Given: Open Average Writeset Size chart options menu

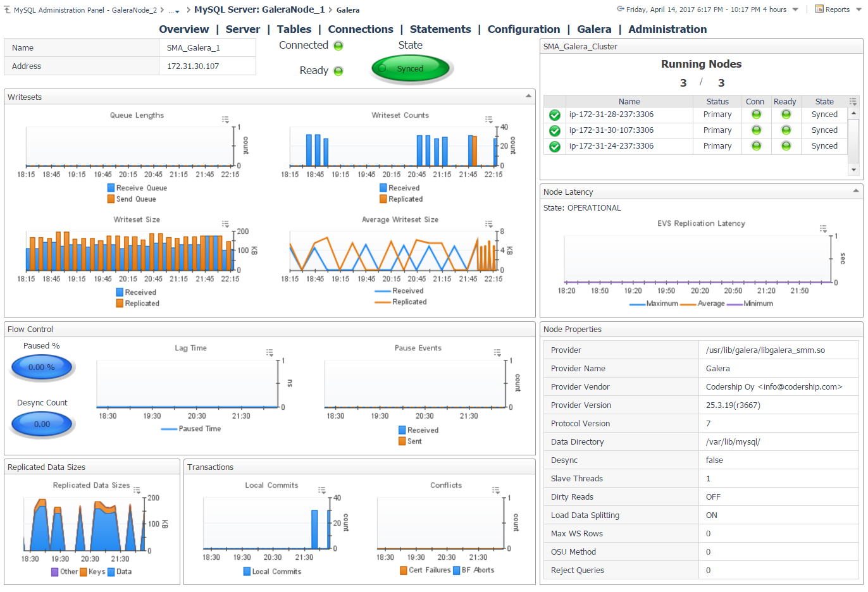Looking at the screenshot, I should tap(488, 224).
